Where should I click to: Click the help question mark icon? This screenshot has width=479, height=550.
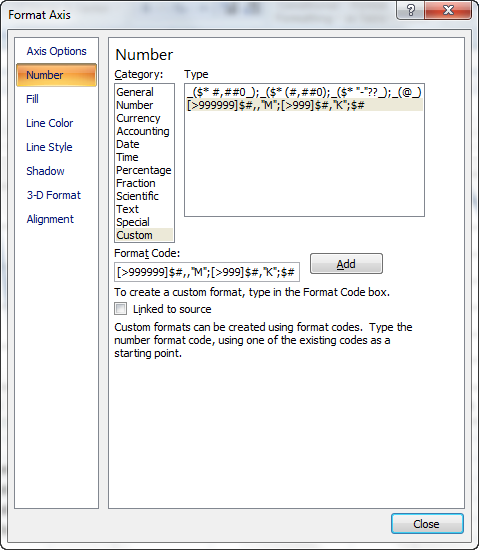point(410,10)
